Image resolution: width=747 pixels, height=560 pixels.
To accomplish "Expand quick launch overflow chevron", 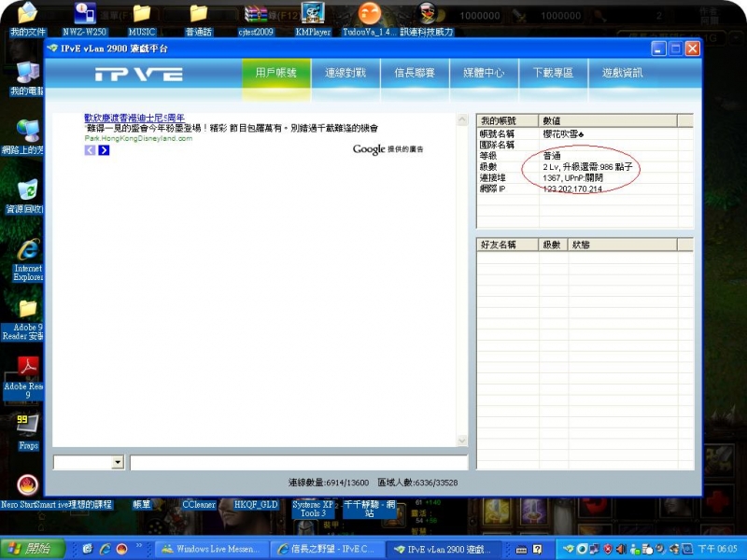I will (x=139, y=545).
